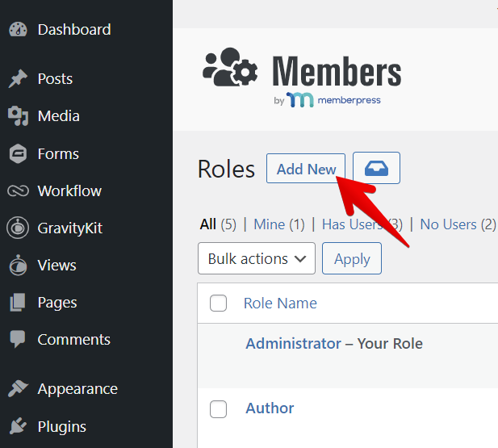Click the Views sidebar icon
Viewport: 498px width, 448px height.
[18, 266]
